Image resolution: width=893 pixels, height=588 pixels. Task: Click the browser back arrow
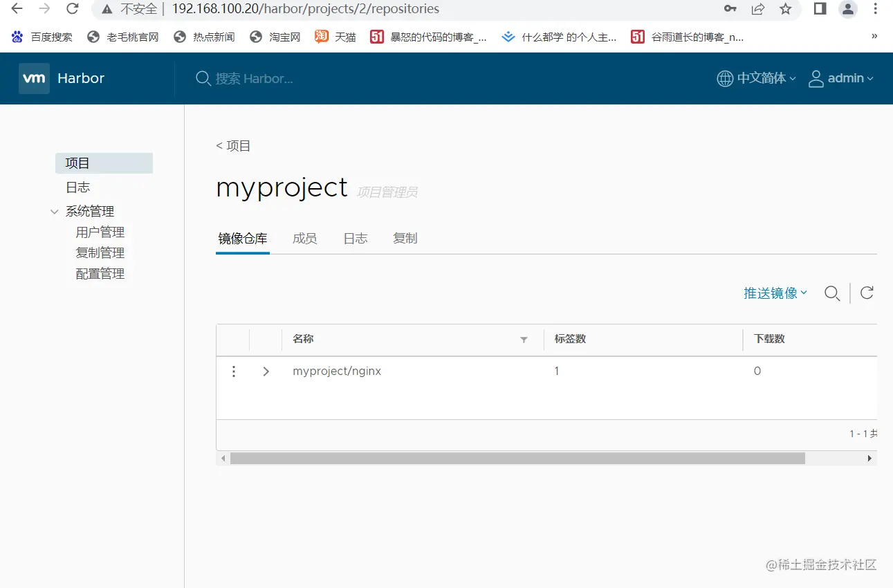(17, 9)
